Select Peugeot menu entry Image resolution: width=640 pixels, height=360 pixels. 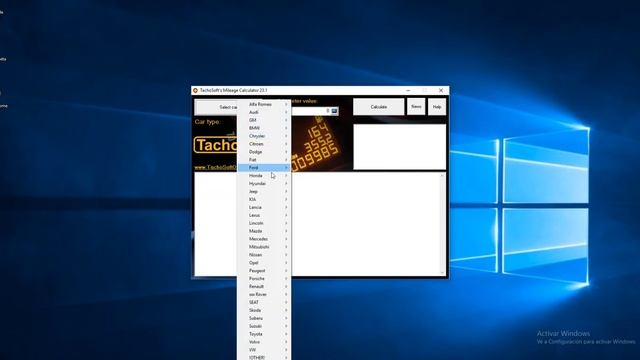click(x=264, y=271)
